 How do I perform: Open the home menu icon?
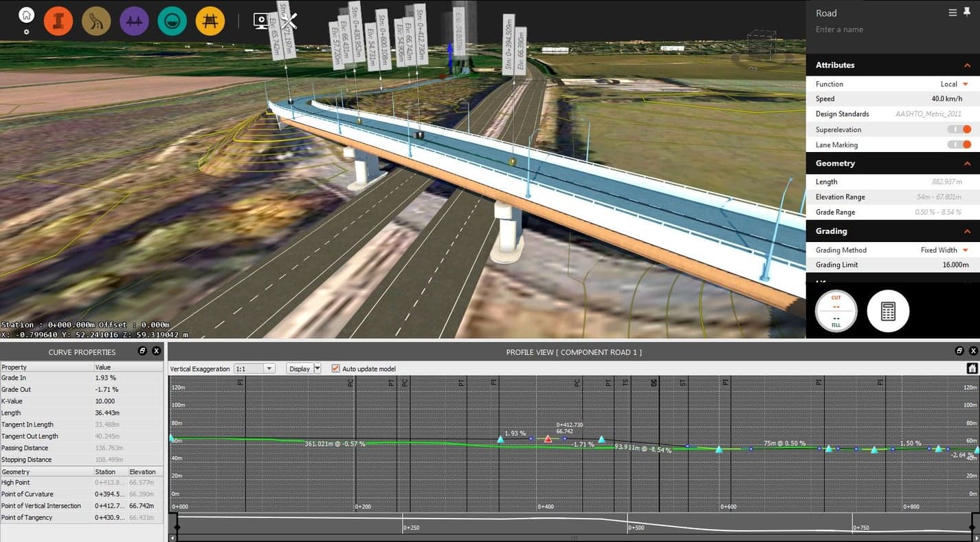tap(26, 14)
